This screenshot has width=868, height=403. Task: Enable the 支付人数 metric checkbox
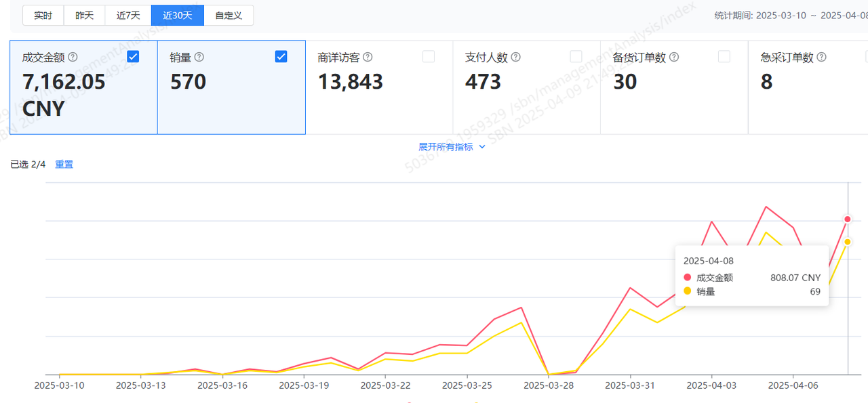[x=576, y=57]
